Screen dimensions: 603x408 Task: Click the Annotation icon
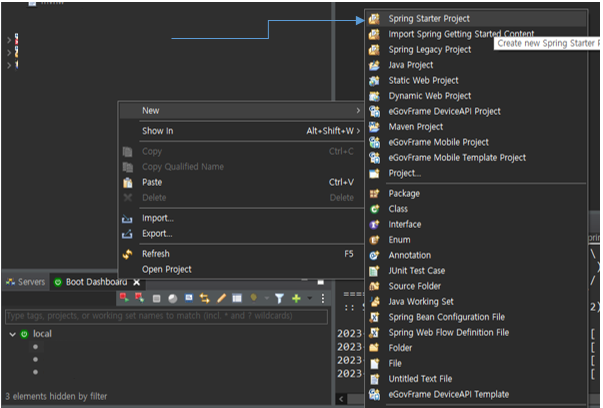374,255
